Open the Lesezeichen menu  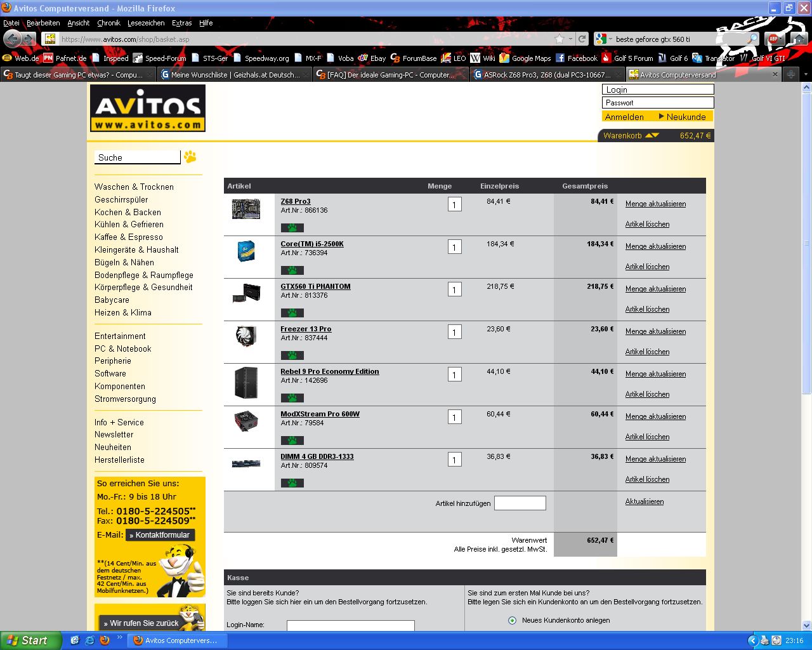(x=146, y=23)
